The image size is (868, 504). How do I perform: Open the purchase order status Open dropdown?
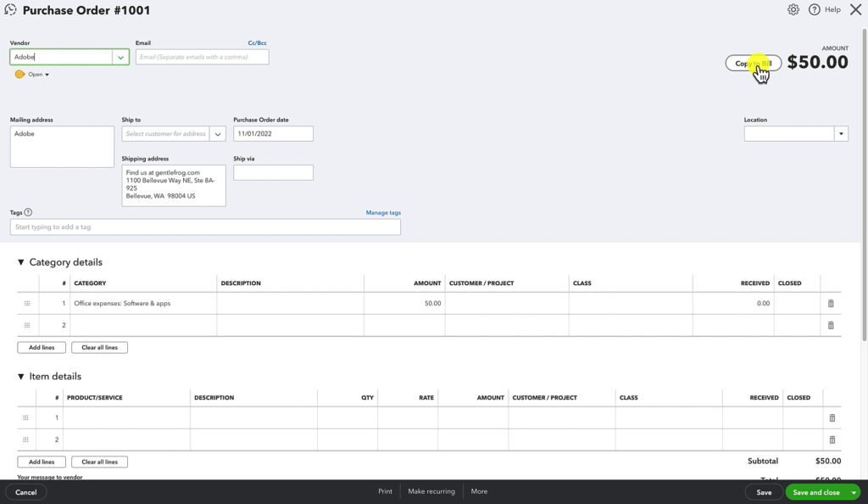coord(35,74)
